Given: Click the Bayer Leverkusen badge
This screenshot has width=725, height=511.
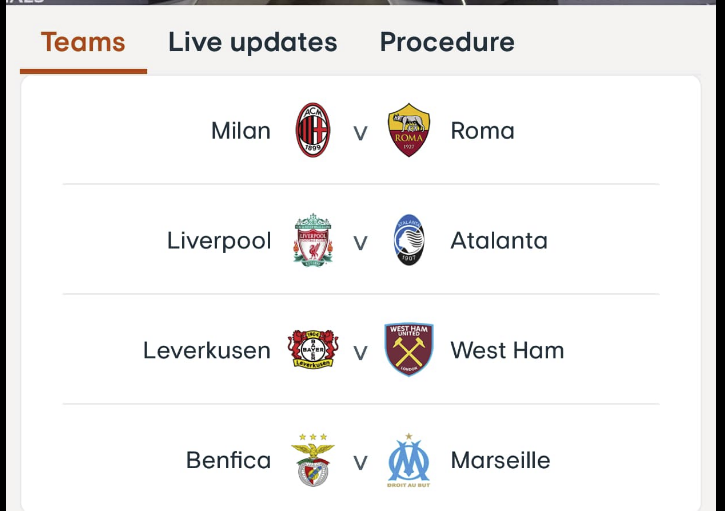Looking at the screenshot, I should point(313,350).
